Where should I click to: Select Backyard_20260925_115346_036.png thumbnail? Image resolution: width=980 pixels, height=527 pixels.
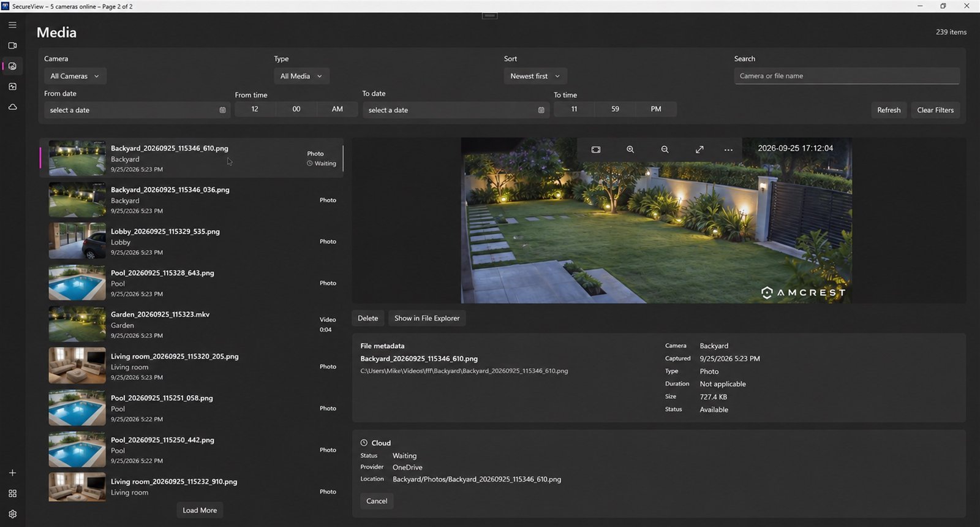(77, 200)
